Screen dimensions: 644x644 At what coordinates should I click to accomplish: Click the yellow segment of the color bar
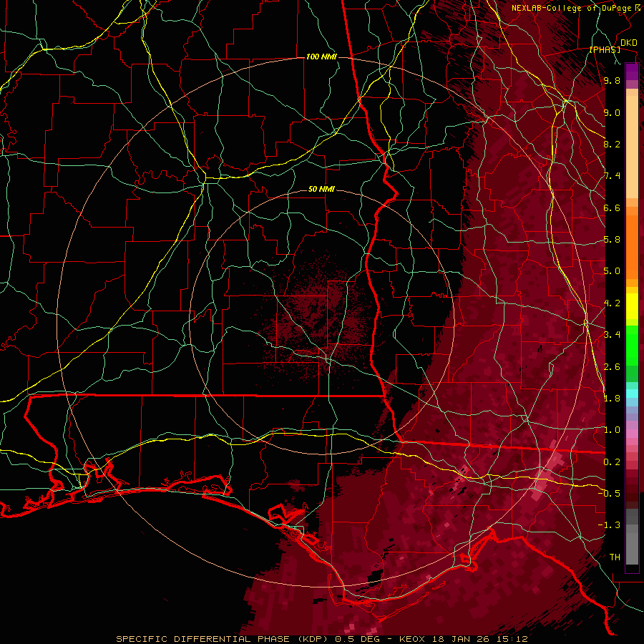632,306
